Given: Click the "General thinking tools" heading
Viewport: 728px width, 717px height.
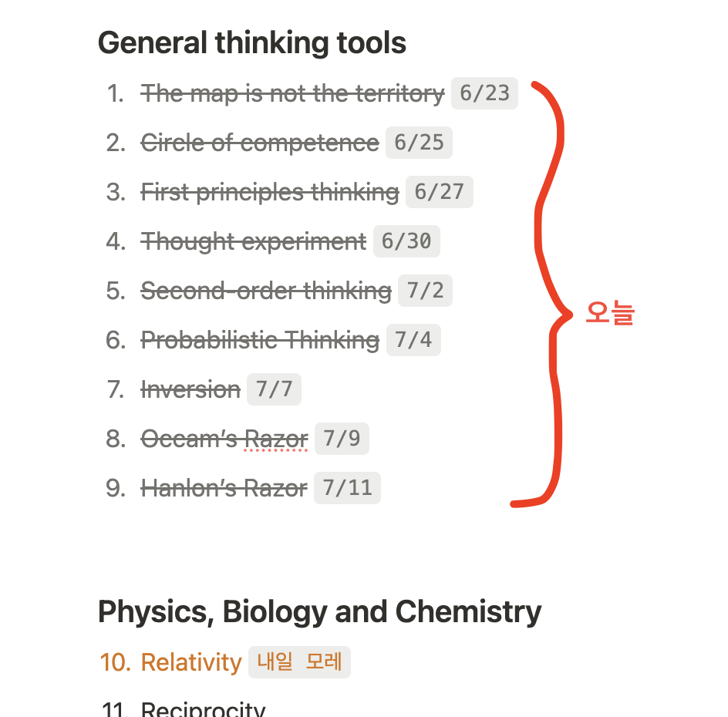Looking at the screenshot, I should (x=251, y=43).
